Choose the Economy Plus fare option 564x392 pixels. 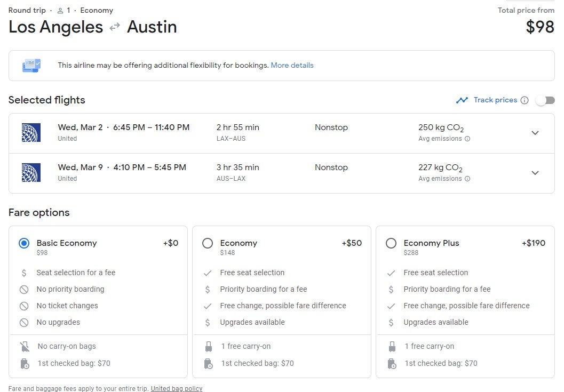391,243
